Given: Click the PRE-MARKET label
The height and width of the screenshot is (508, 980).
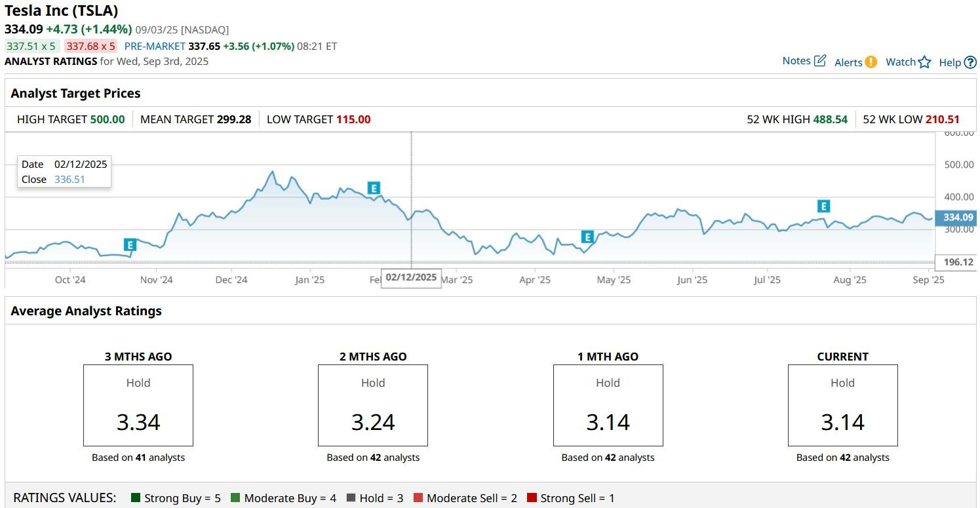Looking at the screenshot, I should click(x=155, y=46).
